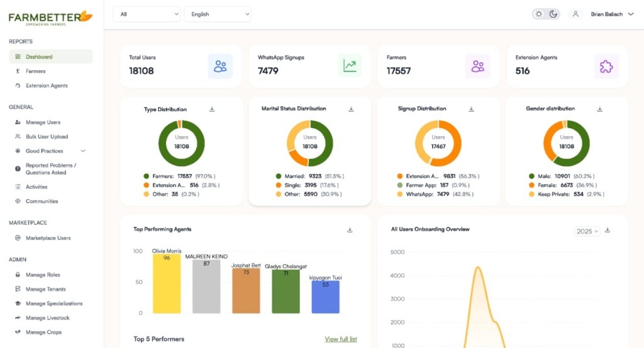Expand the Good Practices submenu
This screenshot has width=644, height=348.
83,151
